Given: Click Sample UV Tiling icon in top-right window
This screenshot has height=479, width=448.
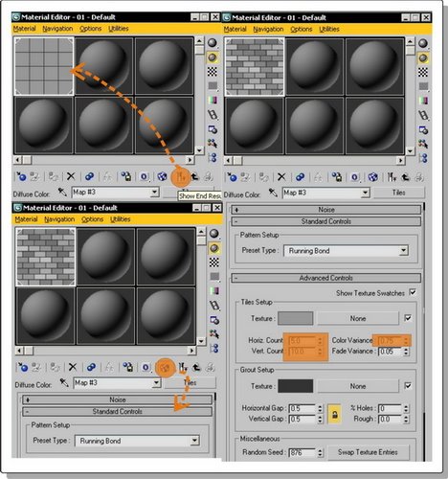Looking at the screenshot, I should coord(423,86).
